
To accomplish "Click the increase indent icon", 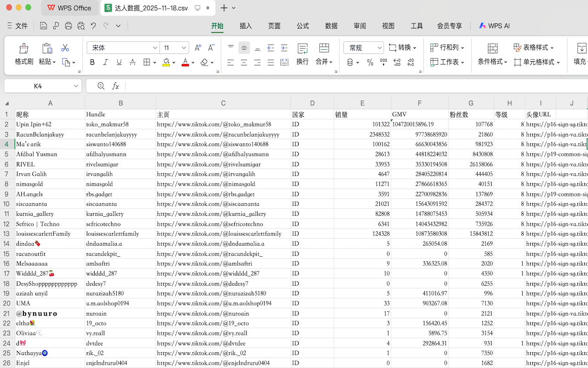I will coord(284,48).
